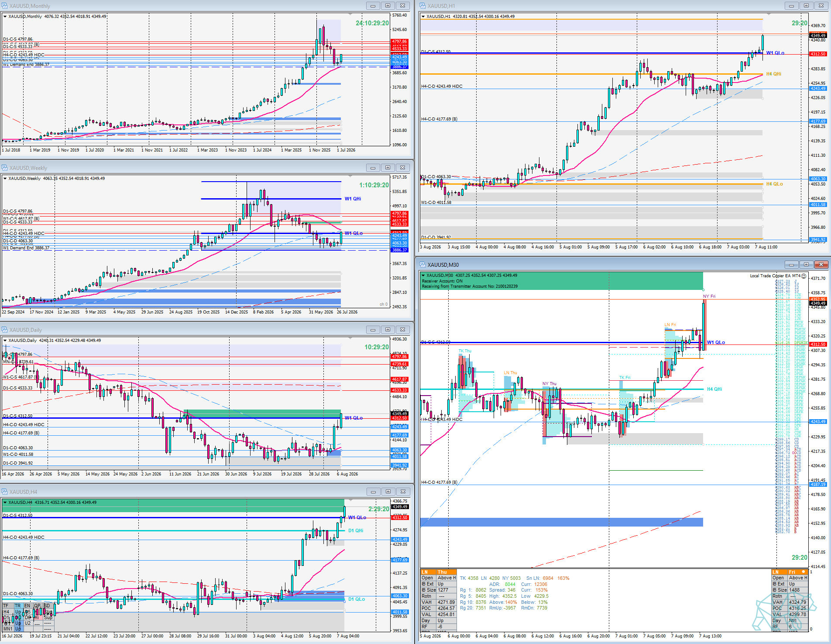Select the W1 QLo label on Weekly chart
The image size is (831, 644).
click(354, 234)
